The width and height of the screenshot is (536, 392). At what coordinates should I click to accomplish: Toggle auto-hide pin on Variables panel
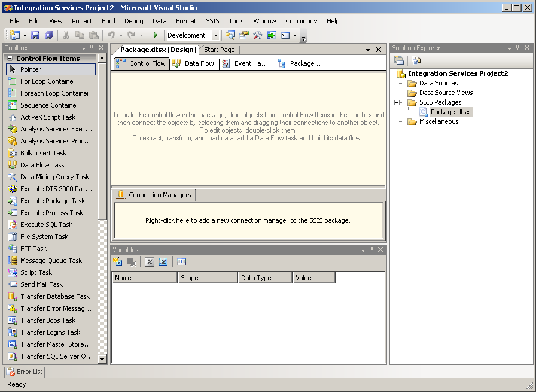(371, 250)
